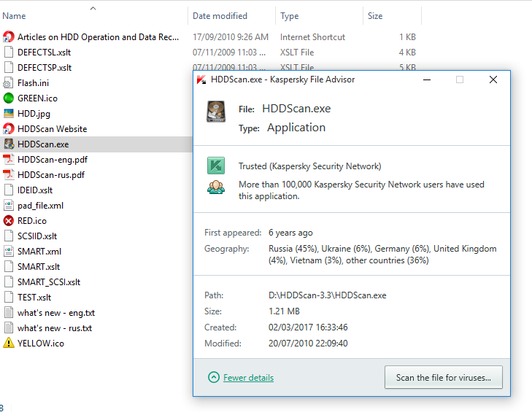Close the Kaspersky File Advisor dialog

(x=493, y=79)
